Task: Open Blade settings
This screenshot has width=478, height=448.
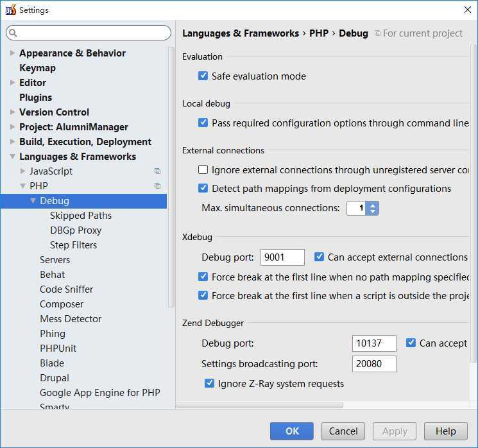Action: [52, 363]
